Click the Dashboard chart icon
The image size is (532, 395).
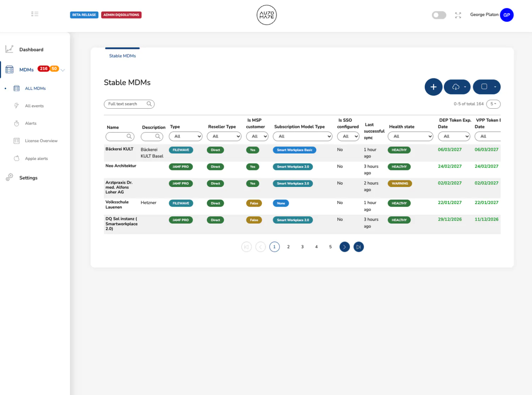(9, 49)
